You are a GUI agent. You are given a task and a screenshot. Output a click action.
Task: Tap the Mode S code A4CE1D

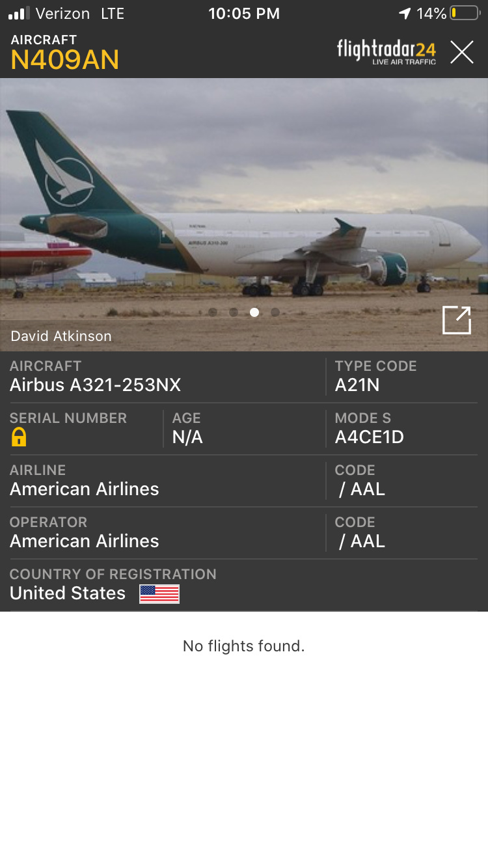370,437
